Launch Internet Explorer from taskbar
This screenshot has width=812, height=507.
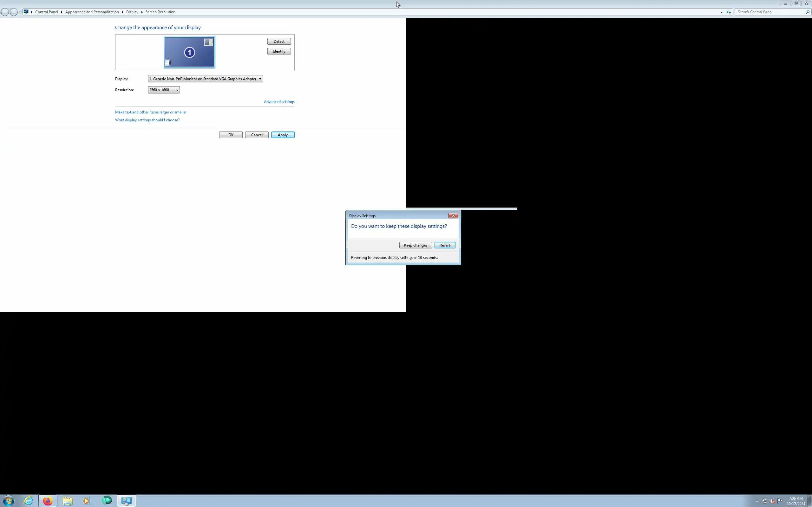[29, 501]
